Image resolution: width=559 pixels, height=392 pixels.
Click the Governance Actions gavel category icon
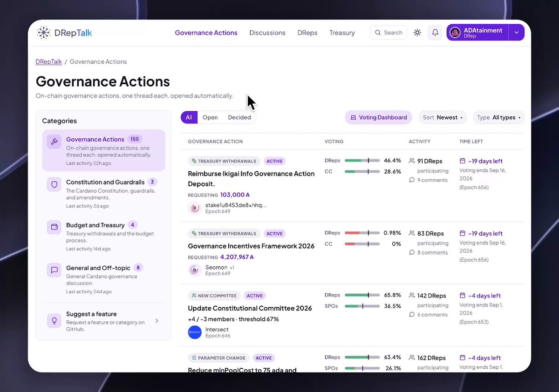coord(54,142)
